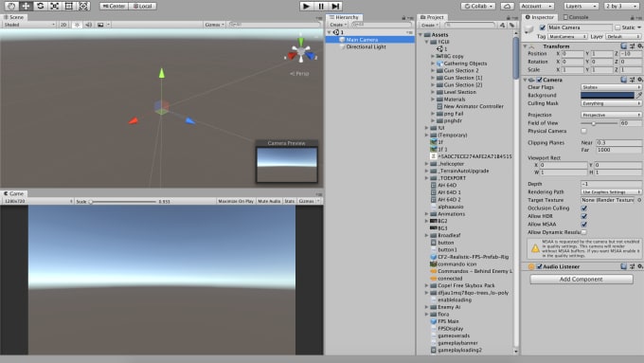Open scene effects image icon

point(100,25)
